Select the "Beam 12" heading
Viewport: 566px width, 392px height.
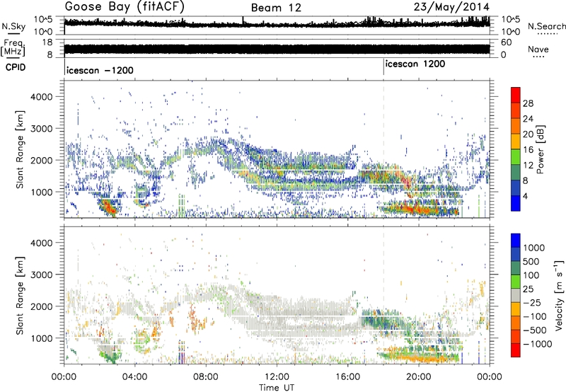pos(276,8)
